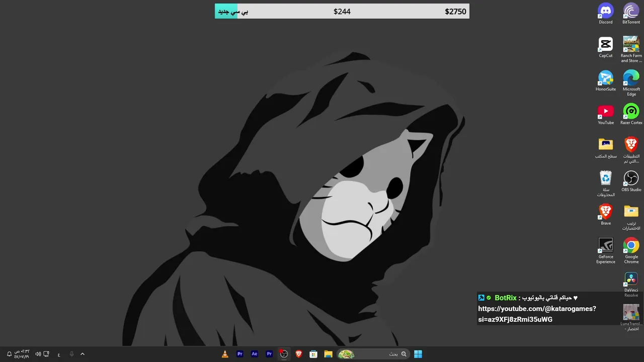Select the LunaTranslator shortcut icon
This screenshot has height=362, width=644.
(x=631, y=317)
